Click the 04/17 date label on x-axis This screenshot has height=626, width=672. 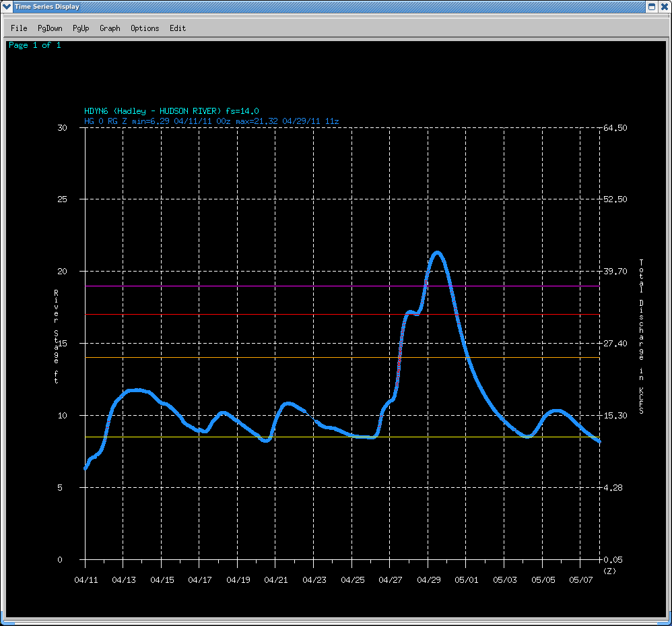tap(200, 580)
